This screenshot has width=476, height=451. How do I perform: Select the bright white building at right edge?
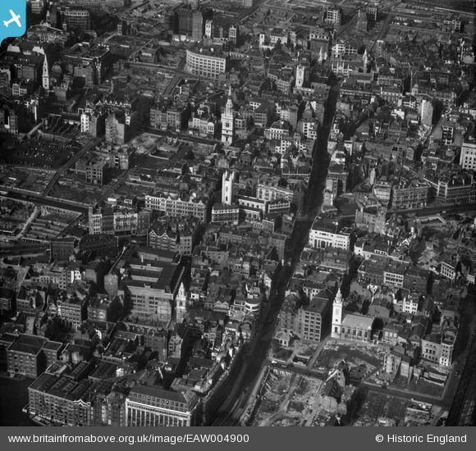[x=468, y=157]
